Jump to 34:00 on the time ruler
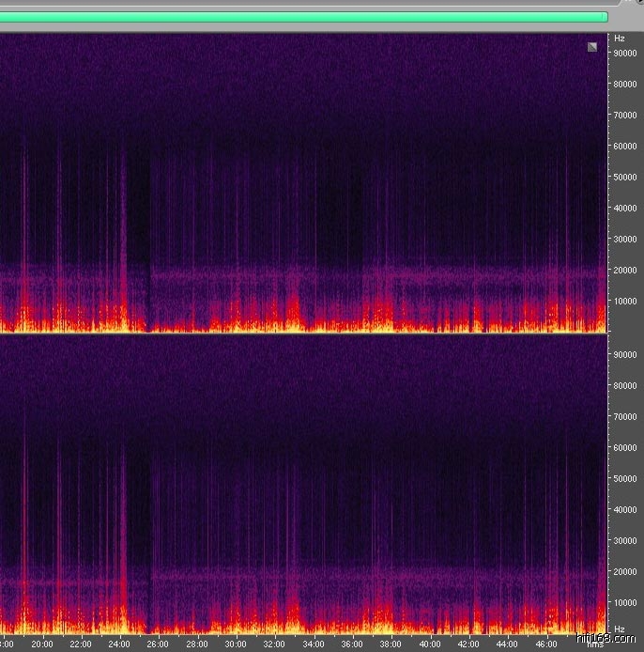Screen dimensions: 644x652 pos(313,644)
